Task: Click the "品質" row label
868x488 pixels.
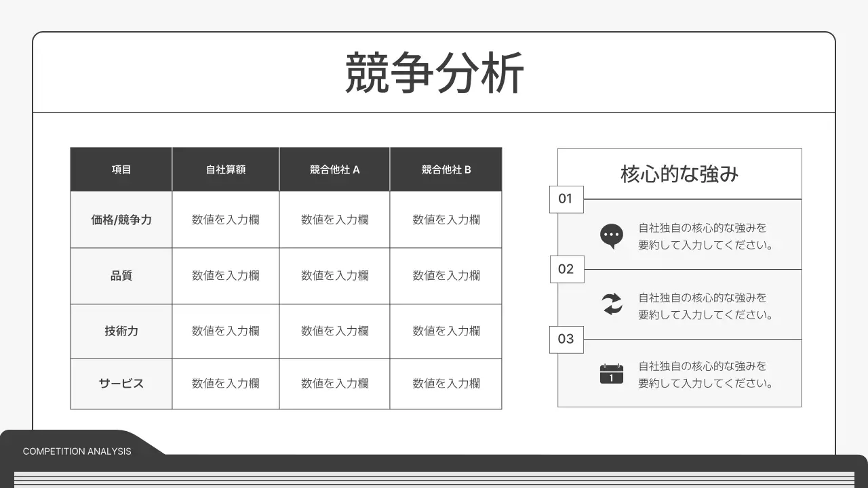Action: (121, 275)
